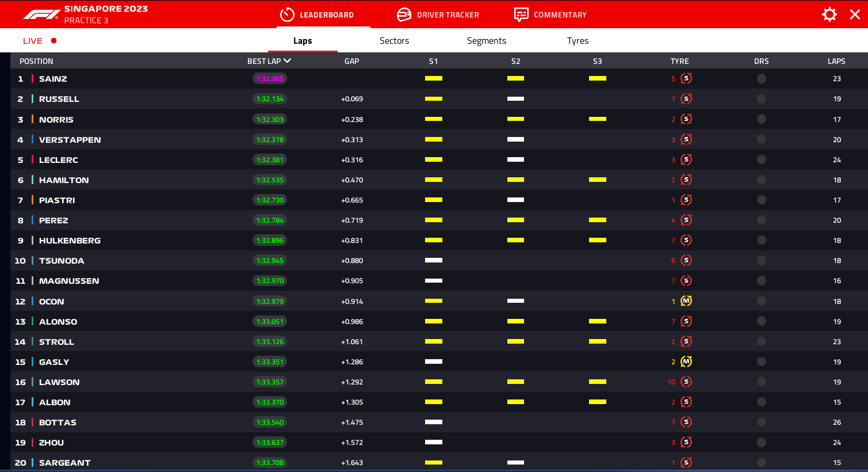Click Hulkenberg's soft tyre icon
The image size is (868, 472).
[686, 240]
